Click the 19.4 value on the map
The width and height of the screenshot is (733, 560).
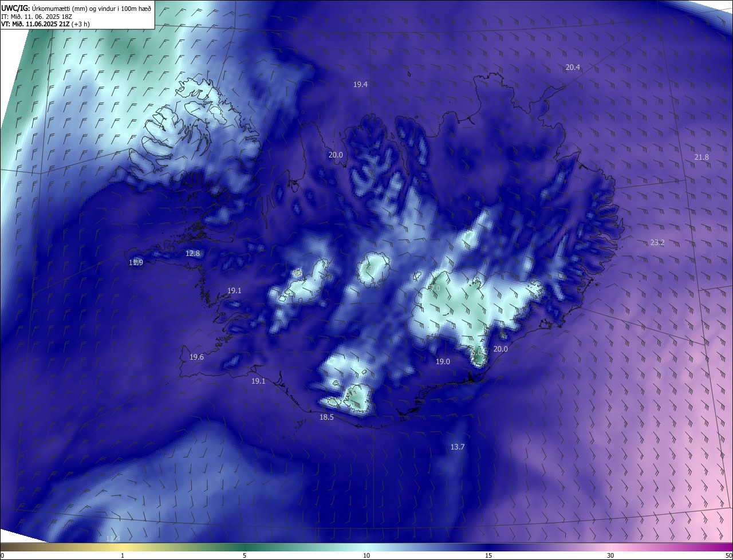pyautogui.click(x=360, y=84)
